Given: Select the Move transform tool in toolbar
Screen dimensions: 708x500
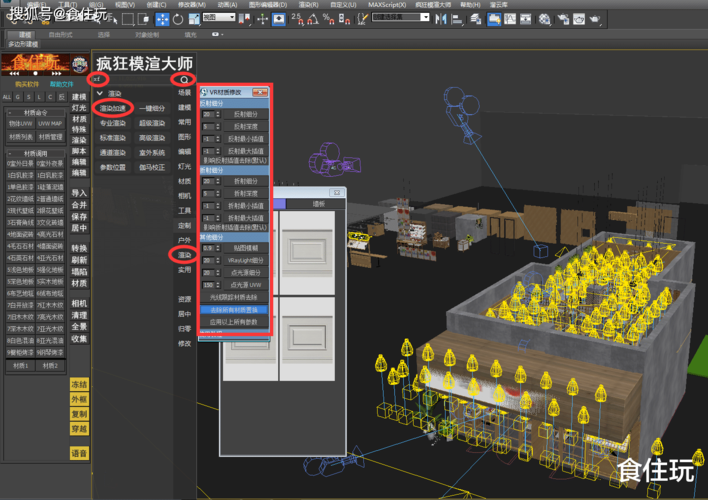Looking at the screenshot, I should (162, 18).
